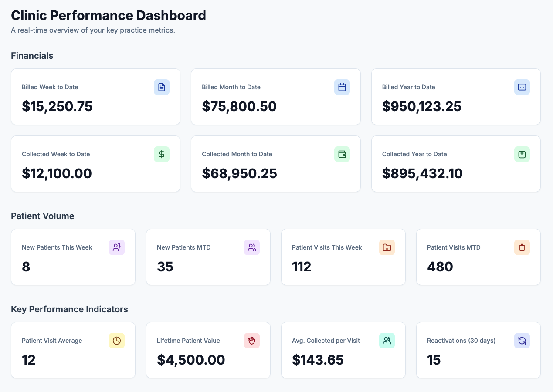Click the refresh icon on Reactivations card

[x=522, y=341]
